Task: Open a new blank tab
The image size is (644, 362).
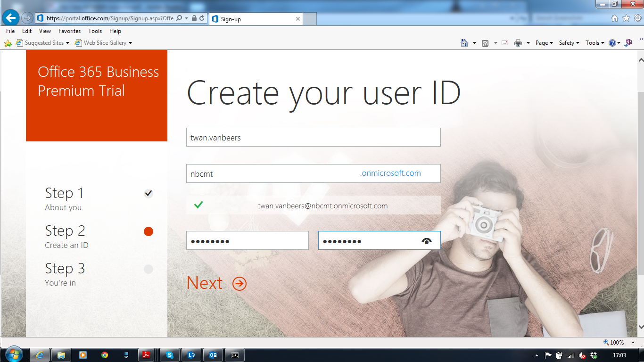Action: [x=309, y=19]
